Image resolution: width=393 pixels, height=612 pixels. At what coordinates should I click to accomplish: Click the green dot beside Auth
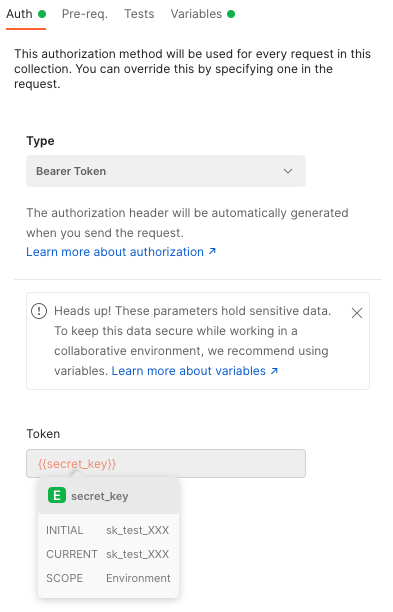coord(42,14)
